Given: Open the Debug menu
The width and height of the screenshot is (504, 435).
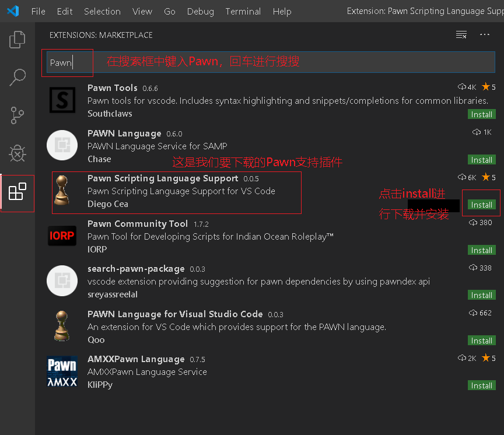Looking at the screenshot, I should (200, 12).
